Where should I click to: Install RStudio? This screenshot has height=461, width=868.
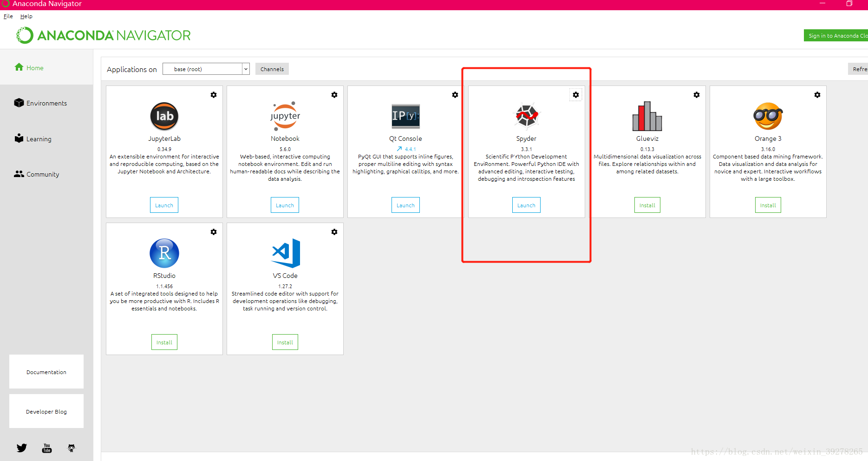(x=164, y=342)
